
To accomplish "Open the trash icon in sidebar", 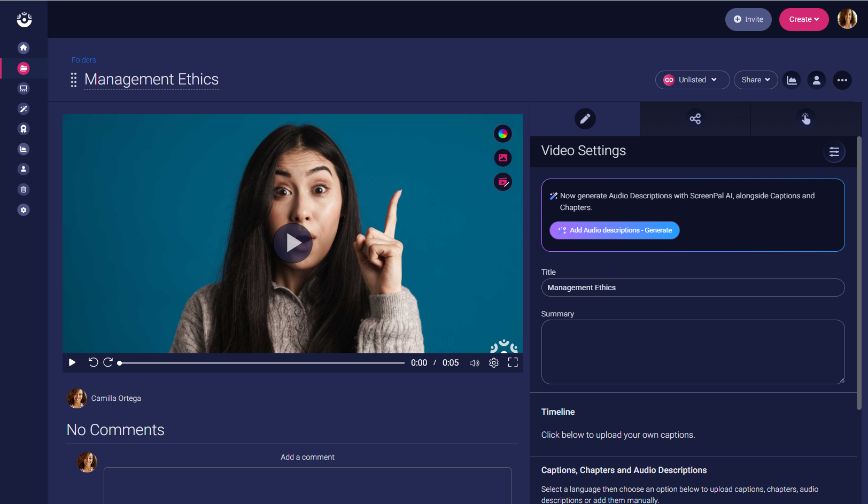I will point(24,189).
